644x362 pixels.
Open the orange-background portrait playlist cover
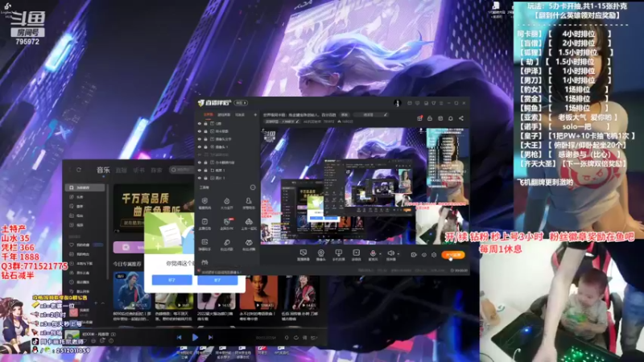[x=258, y=291]
